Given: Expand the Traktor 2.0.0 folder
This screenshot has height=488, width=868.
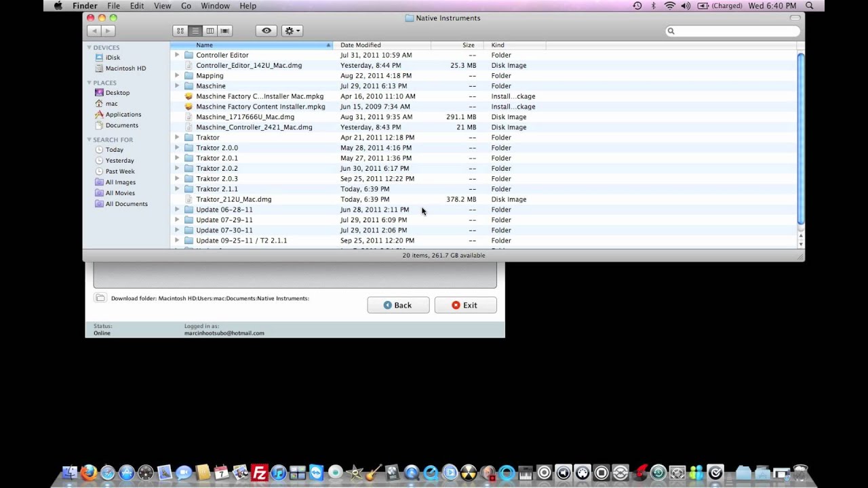Looking at the screenshot, I should click(x=177, y=148).
